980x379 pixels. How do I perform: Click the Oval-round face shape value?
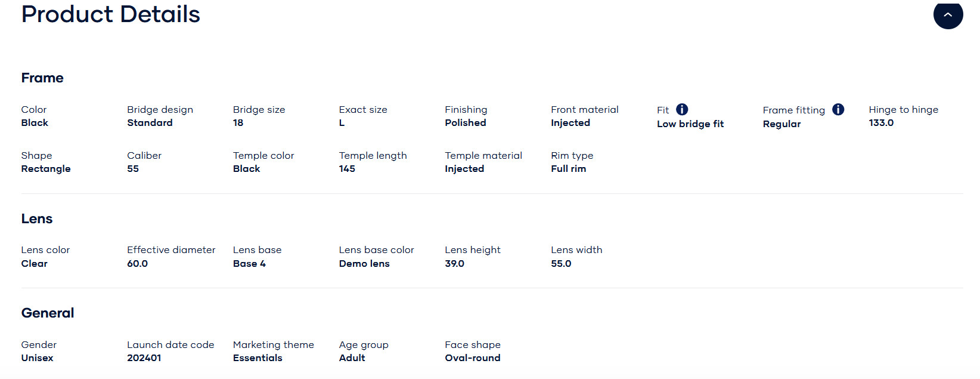point(473,358)
